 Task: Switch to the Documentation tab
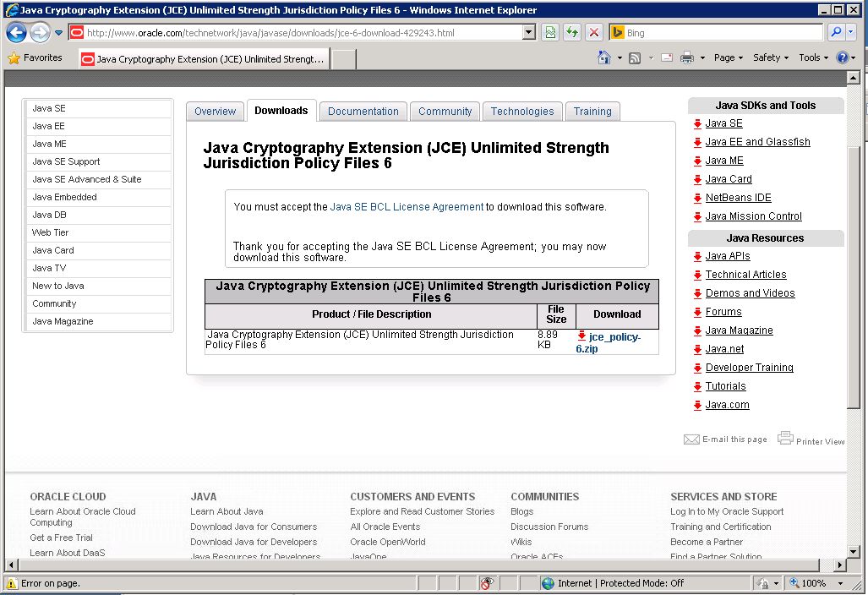coord(363,111)
